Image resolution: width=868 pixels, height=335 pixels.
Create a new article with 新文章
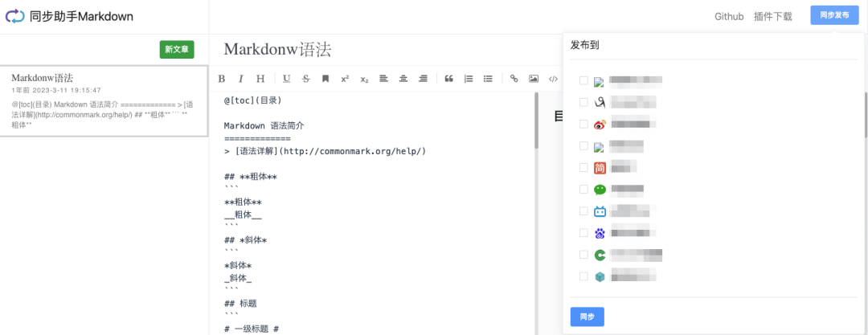[x=177, y=49]
